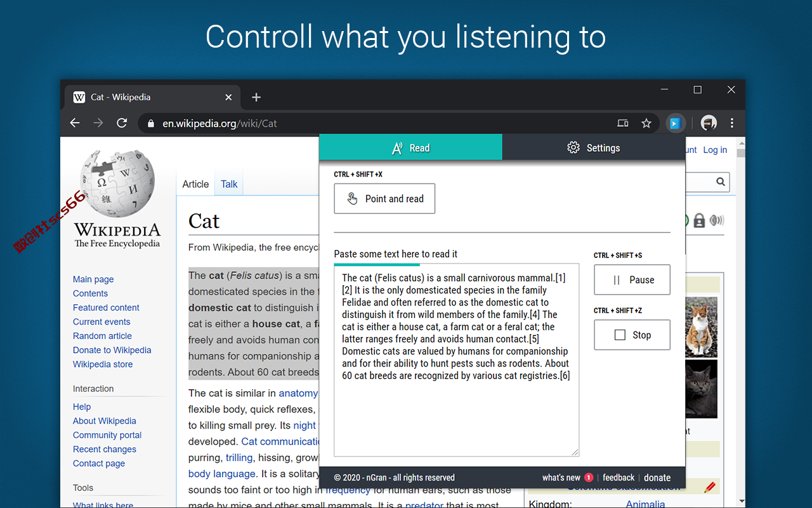
Task: Click the Log in link
Action: point(715,150)
